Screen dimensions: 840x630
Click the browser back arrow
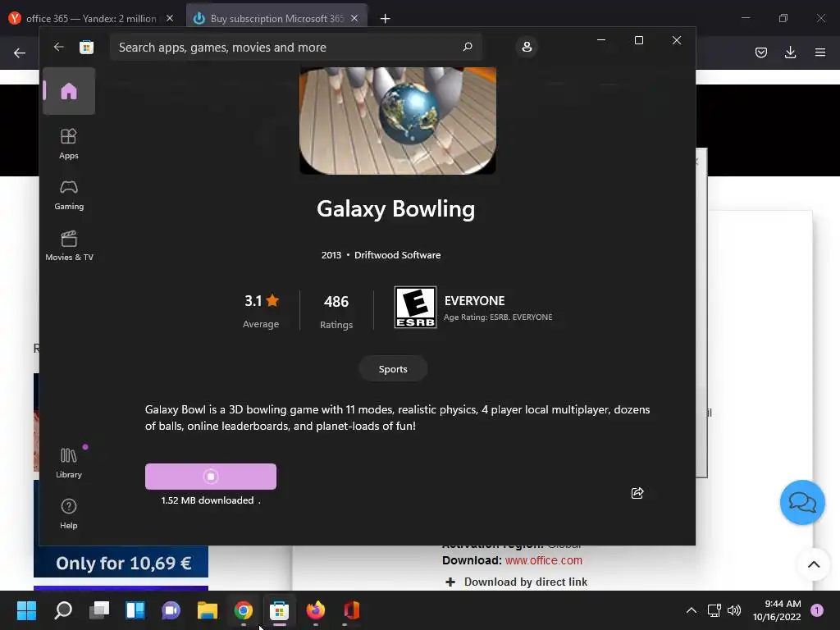pos(20,52)
